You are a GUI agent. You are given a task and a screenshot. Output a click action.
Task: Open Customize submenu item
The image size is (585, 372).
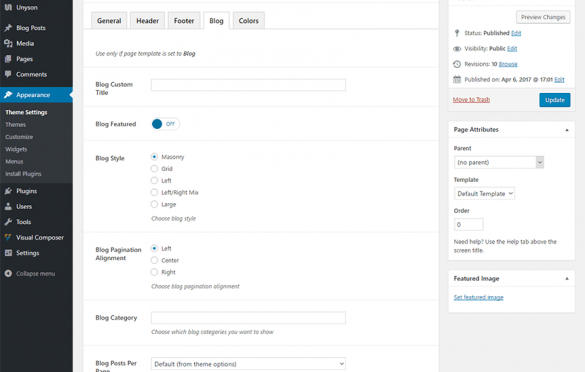(19, 137)
